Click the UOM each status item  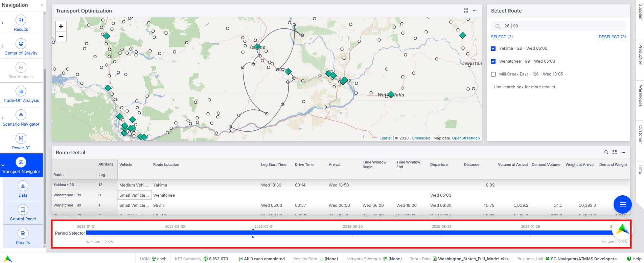coord(153,259)
